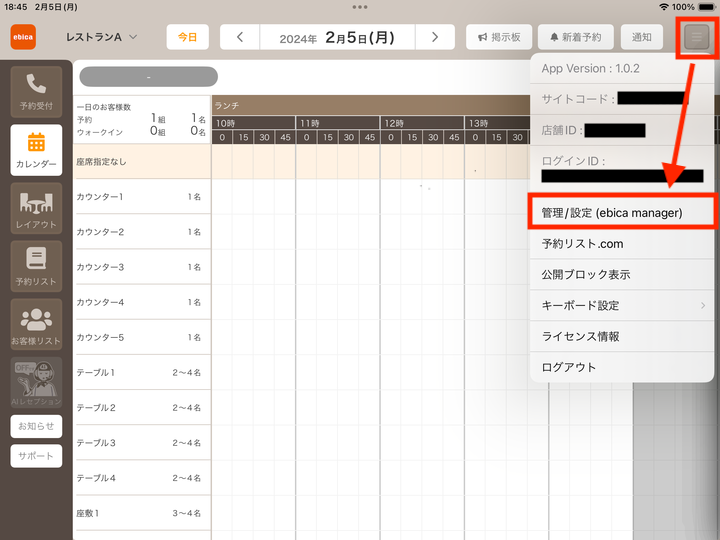Click the Wi-Fi status icon
The height and width of the screenshot is (540, 720).
664,7
